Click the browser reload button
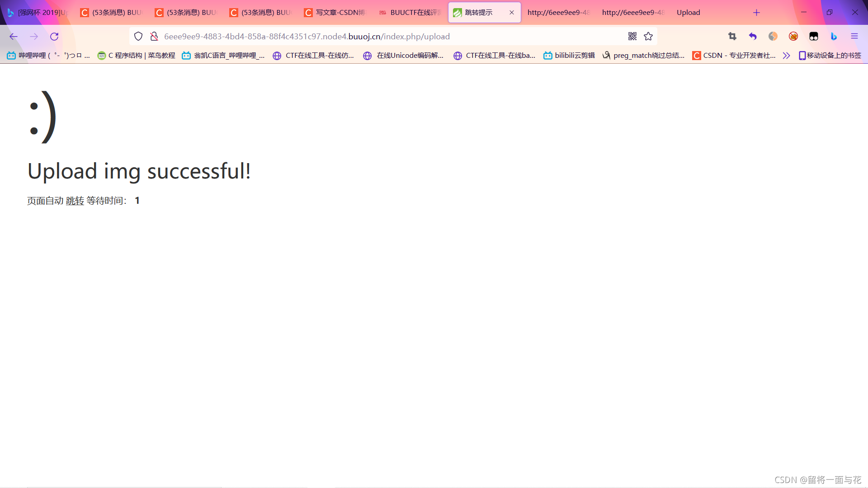868x488 pixels. tap(54, 37)
